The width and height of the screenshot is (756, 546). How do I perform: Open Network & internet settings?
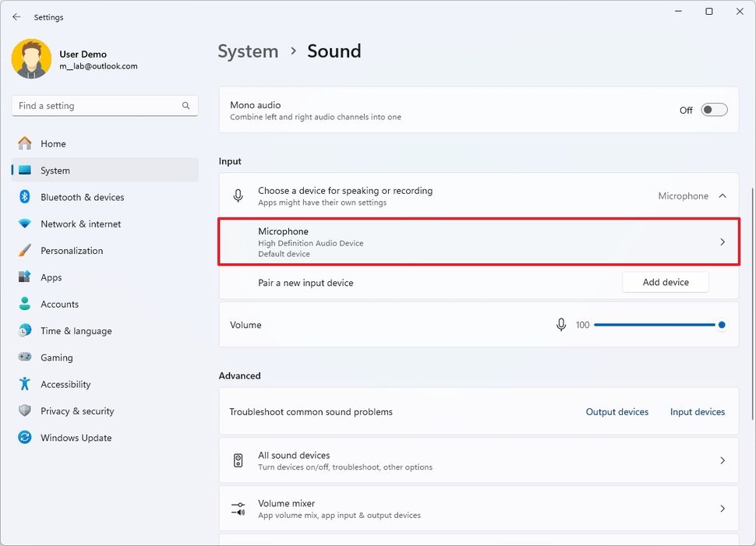tap(80, 224)
